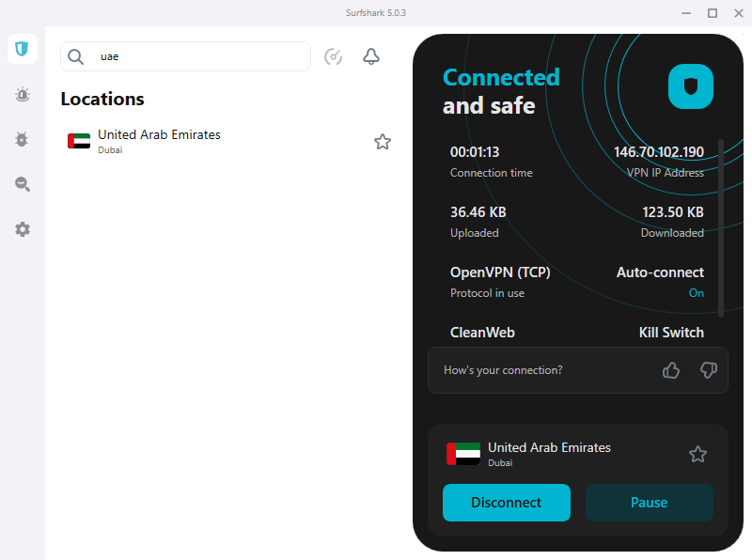Click the teal Surfshark shield logo button
The image size is (752, 560).
click(x=691, y=86)
